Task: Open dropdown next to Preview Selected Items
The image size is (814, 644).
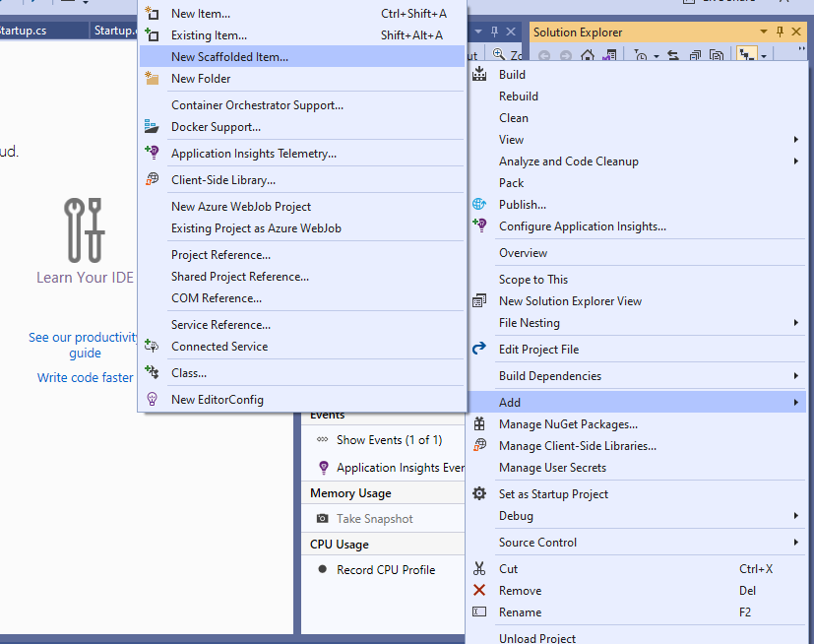Action: tap(764, 55)
